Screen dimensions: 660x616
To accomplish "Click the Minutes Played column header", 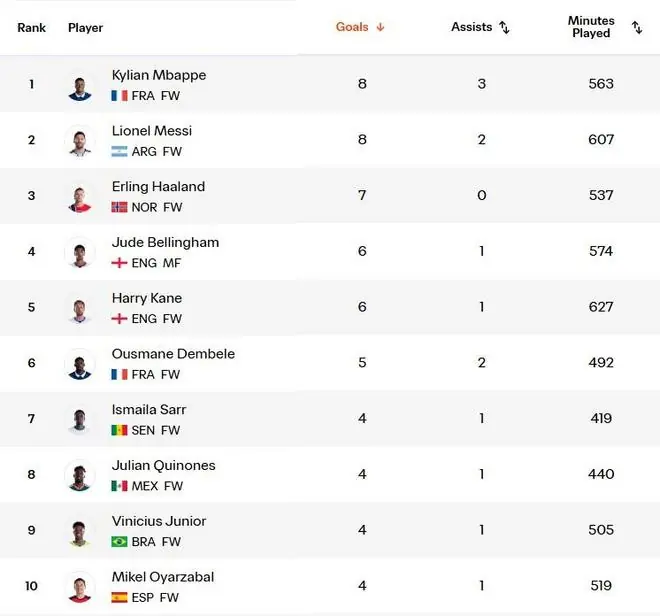I will (591, 27).
